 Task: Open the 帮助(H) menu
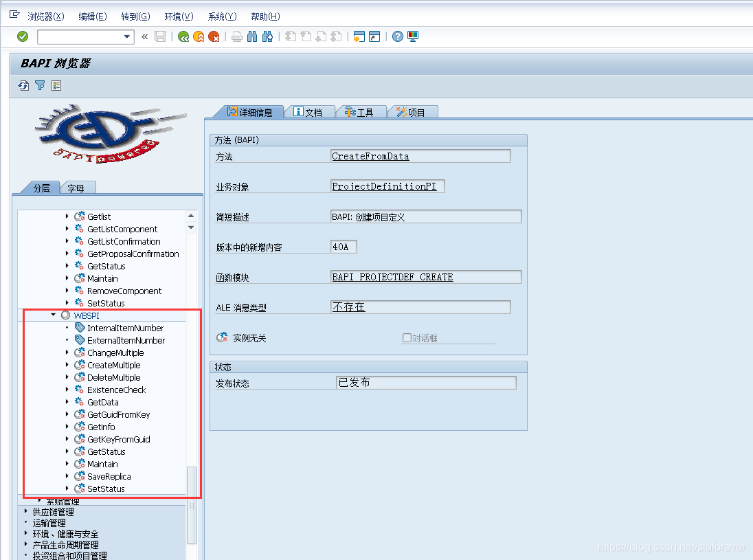265,16
